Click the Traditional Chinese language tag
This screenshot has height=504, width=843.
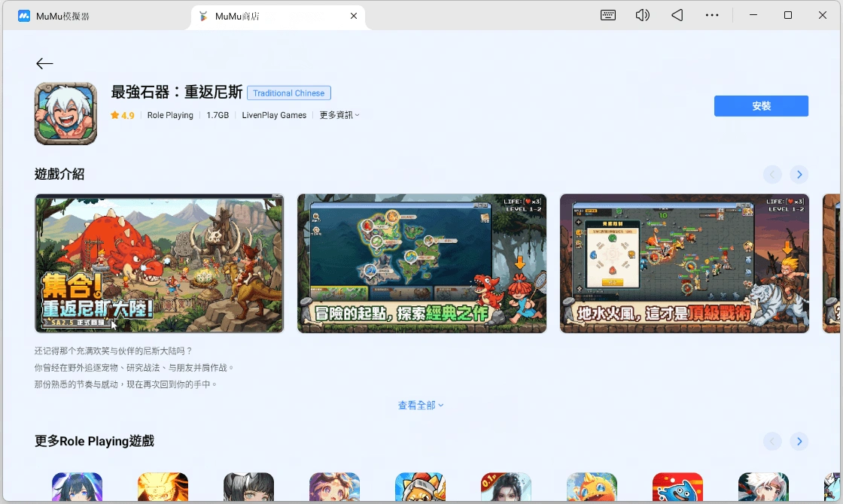[x=289, y=93]
